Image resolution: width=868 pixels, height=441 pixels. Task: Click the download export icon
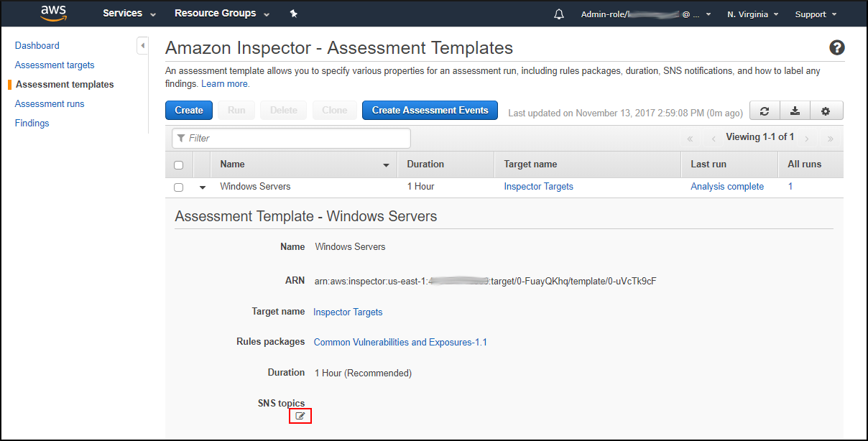795,111
